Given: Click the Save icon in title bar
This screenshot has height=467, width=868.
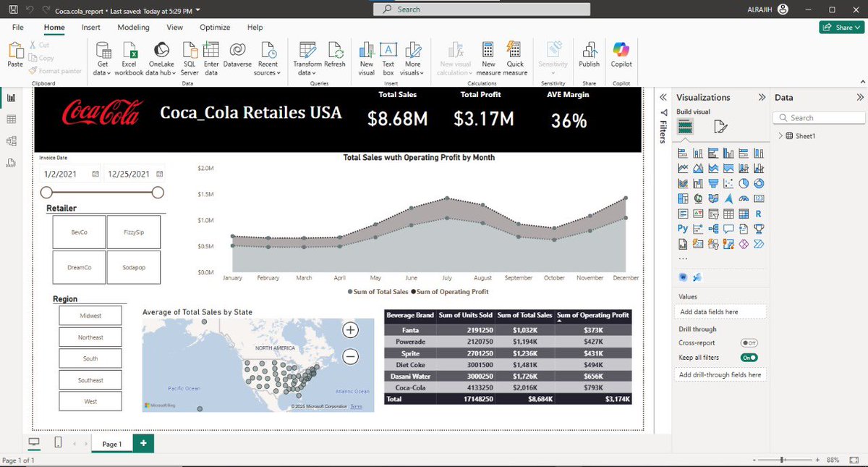Looking at the screenshot, I should coord(12,9).
